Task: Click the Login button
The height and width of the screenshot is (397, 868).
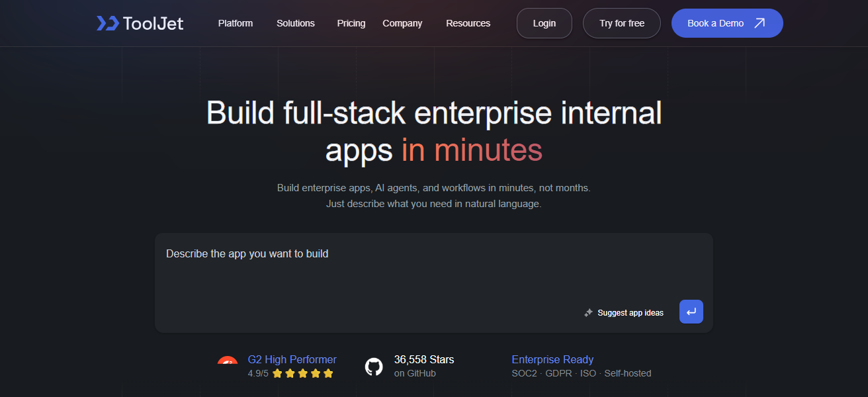Action: coord(544,23)
